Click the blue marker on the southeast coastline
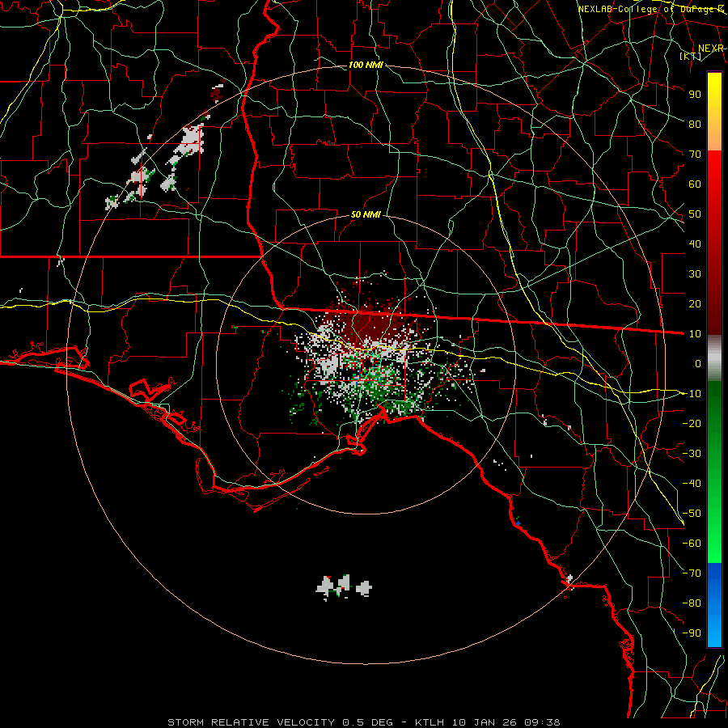 coord(518,523)
